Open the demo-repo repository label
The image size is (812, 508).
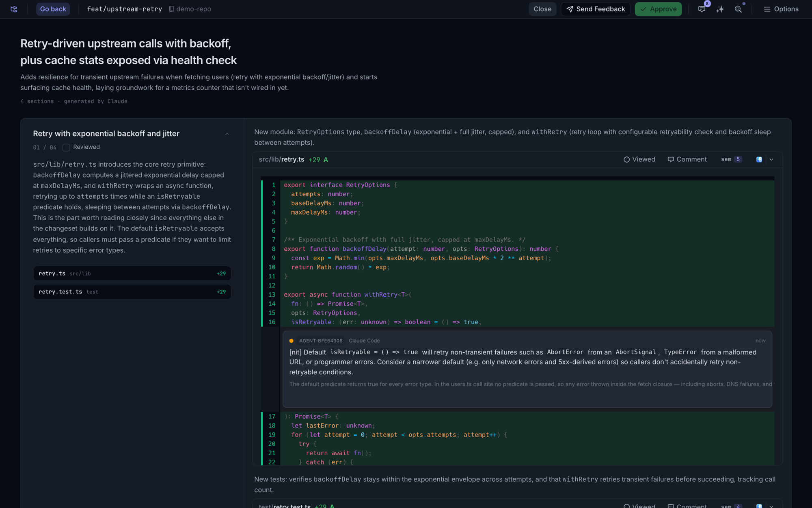[190, 9]
